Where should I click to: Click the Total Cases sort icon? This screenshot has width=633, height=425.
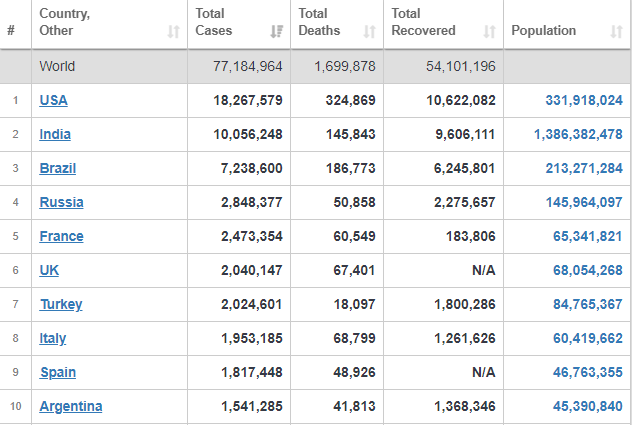tap(277, 31)
